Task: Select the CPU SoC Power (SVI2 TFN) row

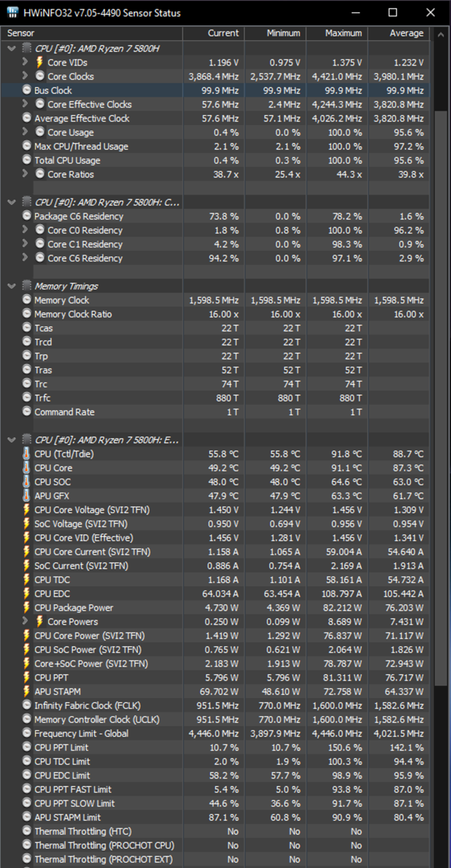Action: point(215,649)
